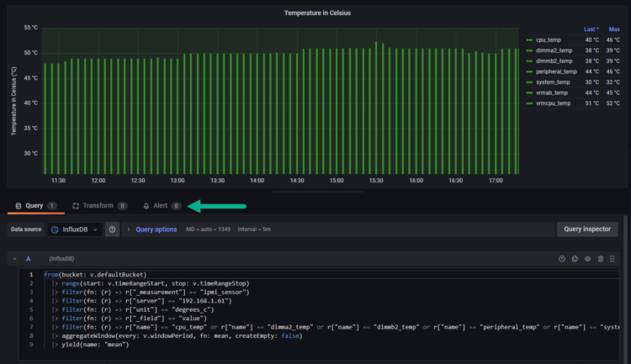Screen dimensions: 631x364
Task: Toggle cpu_temp series in legend
Action: tap(548, 40)
